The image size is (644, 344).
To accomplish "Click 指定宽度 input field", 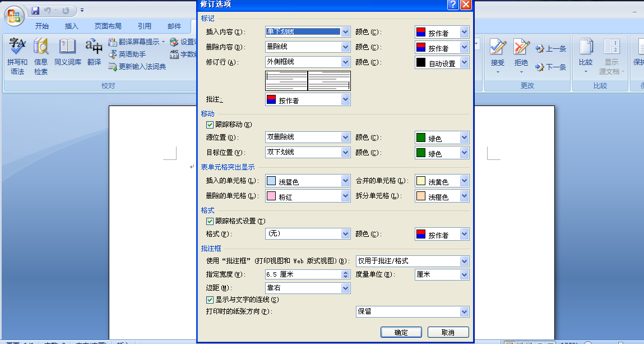I will 303,274.
